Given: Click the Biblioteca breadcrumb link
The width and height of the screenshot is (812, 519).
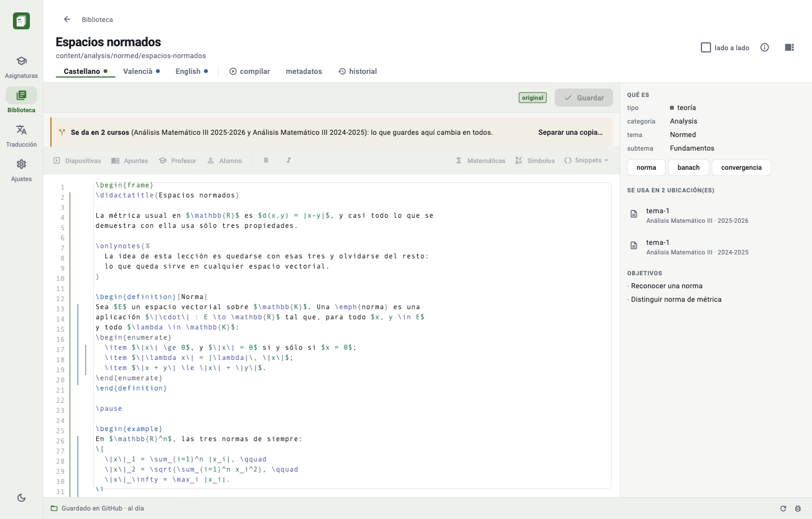Looking at the screenshot, I should point(98,19).
